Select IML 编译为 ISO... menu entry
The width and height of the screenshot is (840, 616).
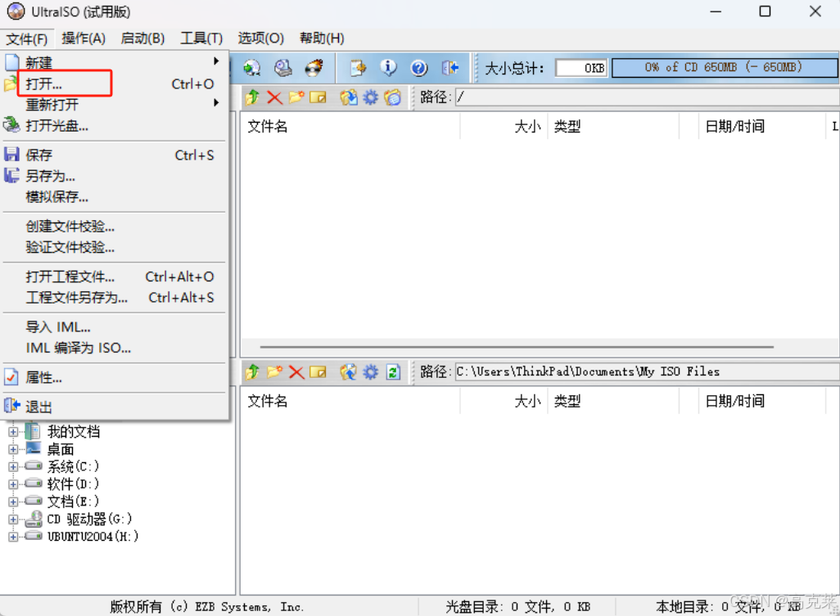(114, 348)
